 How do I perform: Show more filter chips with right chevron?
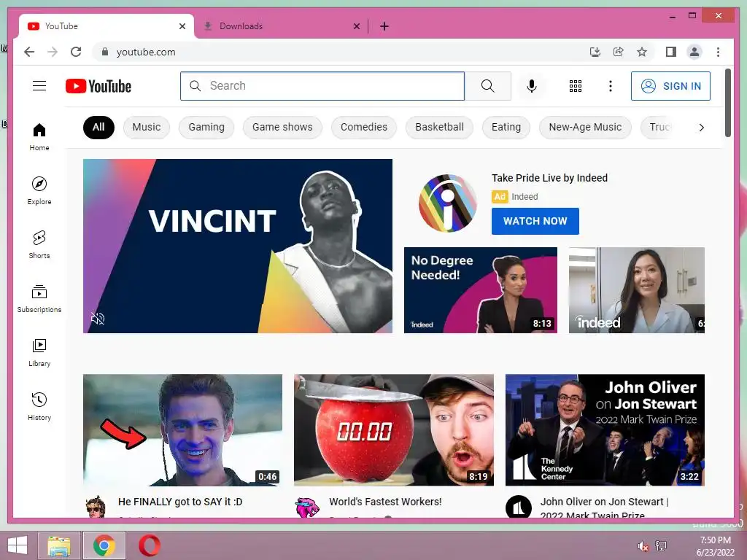pyautogui.click(x=701, y=127)
